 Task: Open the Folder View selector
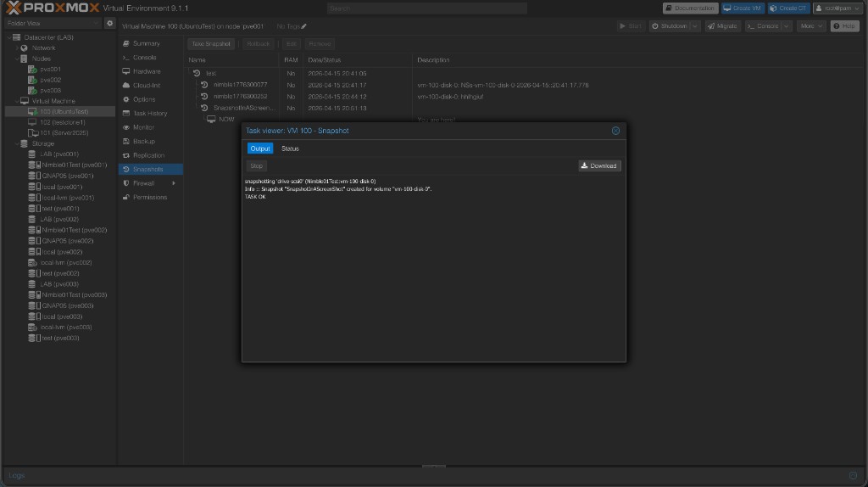(x=53, y=23)
